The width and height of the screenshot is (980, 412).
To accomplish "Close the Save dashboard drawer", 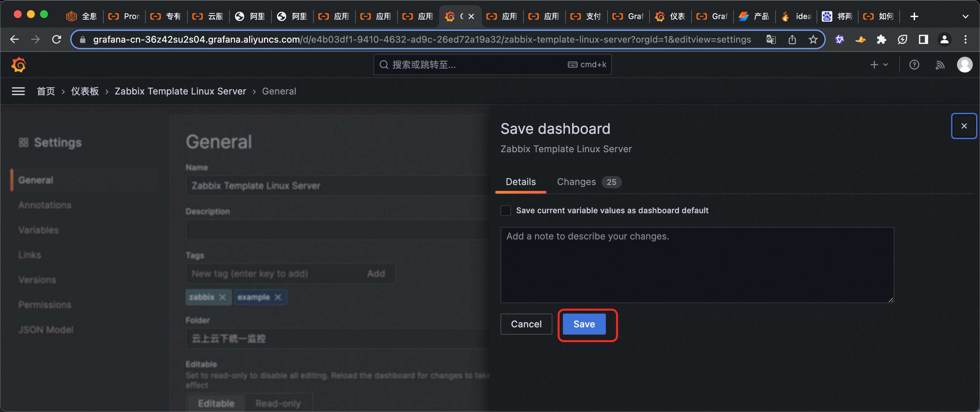I will coord(964,126).
